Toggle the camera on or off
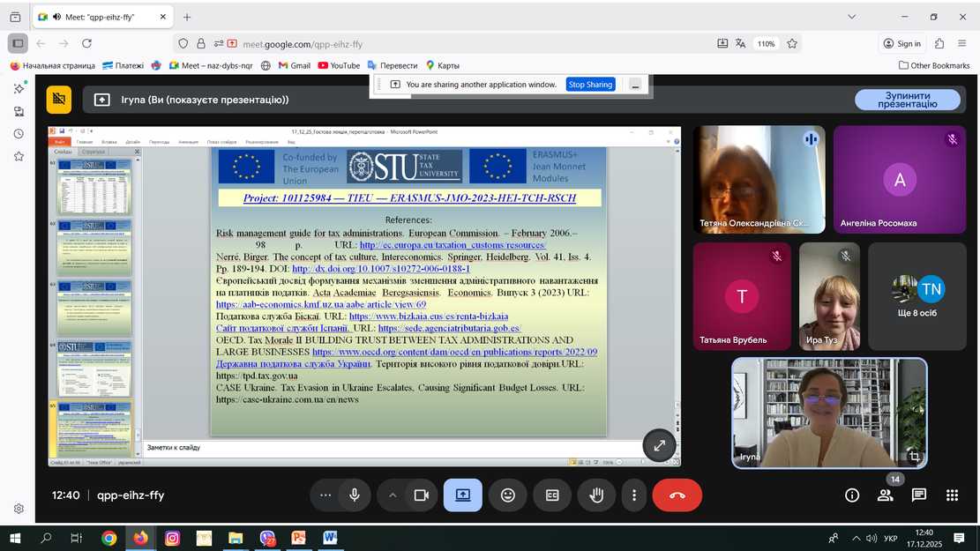 pyautogui.click(x=422, y=495)
